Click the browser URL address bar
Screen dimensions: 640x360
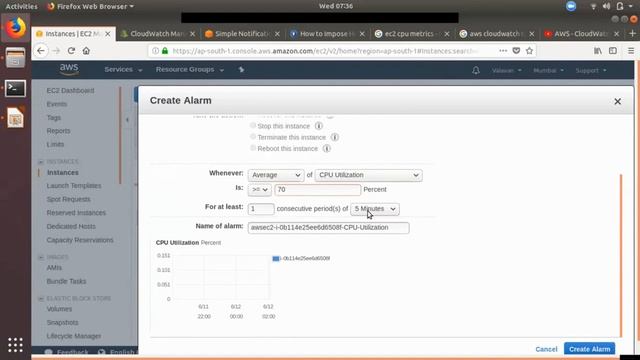pos(324,51)
